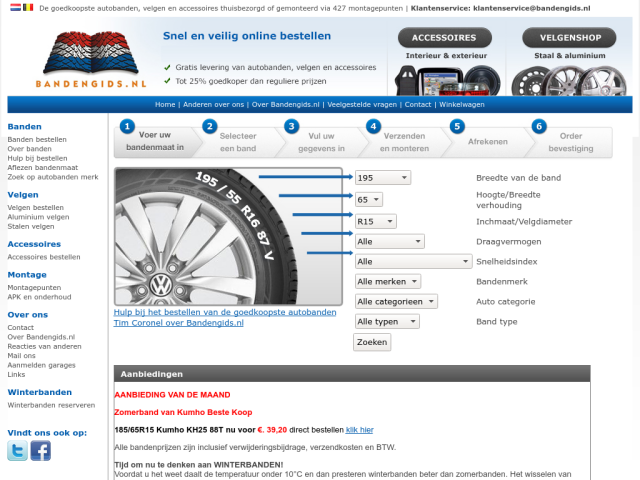This screenshot has width=640, height=480.
Task: Open Montagepunten in the sidebar
Action: tap(35, 287)
